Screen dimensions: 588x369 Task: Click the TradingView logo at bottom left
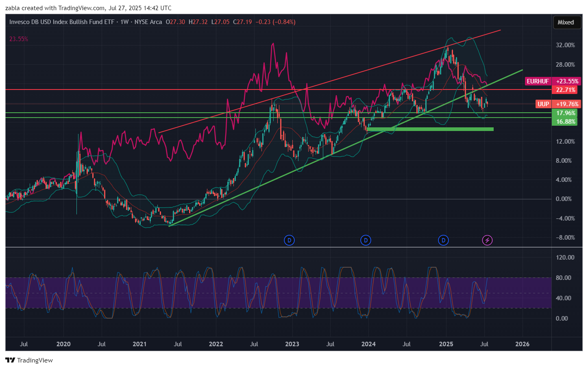29,360
